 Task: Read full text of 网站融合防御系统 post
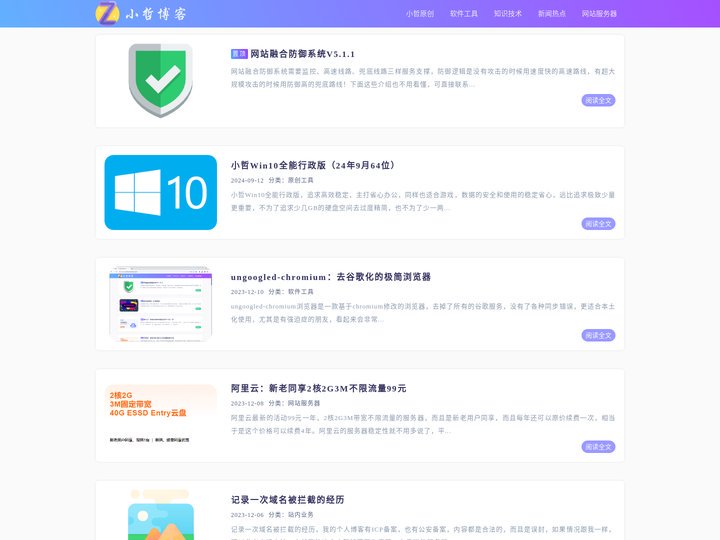coord(598,100)
